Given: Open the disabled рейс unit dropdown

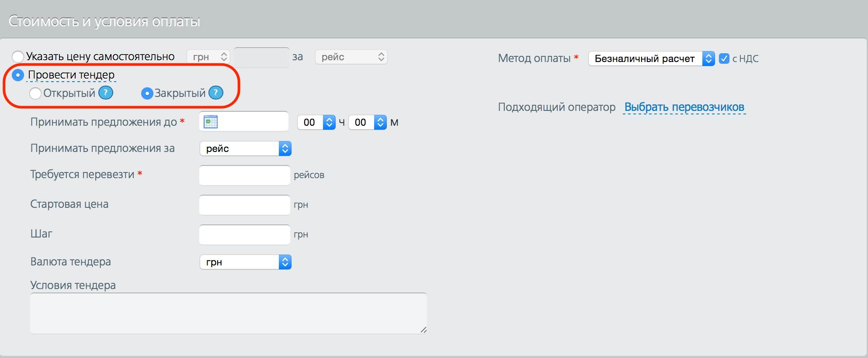Looking at the screenshot, I should tap(351, 57).
